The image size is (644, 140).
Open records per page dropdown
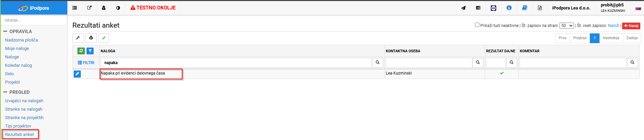point(567,26)
